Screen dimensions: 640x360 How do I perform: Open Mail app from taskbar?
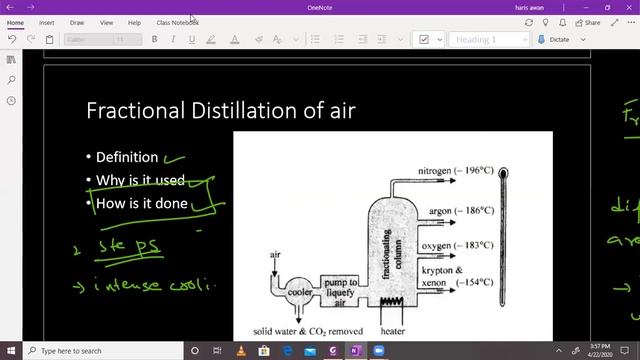point(310,351)
